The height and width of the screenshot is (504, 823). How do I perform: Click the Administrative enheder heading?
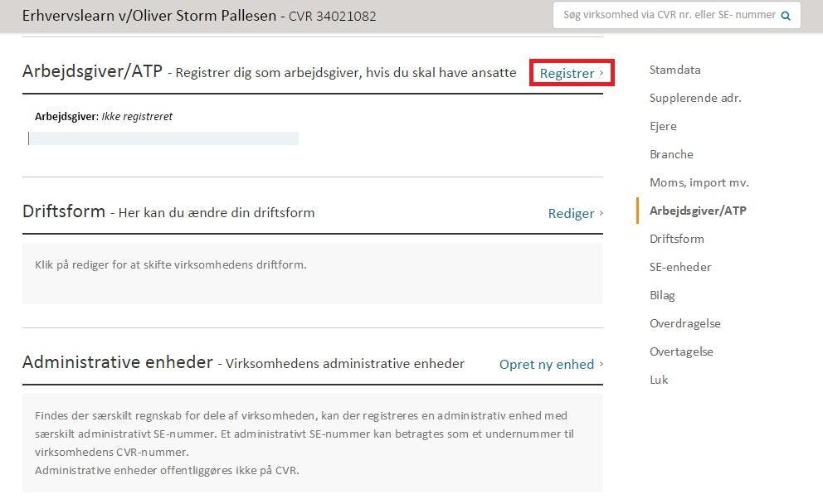click(x=118, y=362)
